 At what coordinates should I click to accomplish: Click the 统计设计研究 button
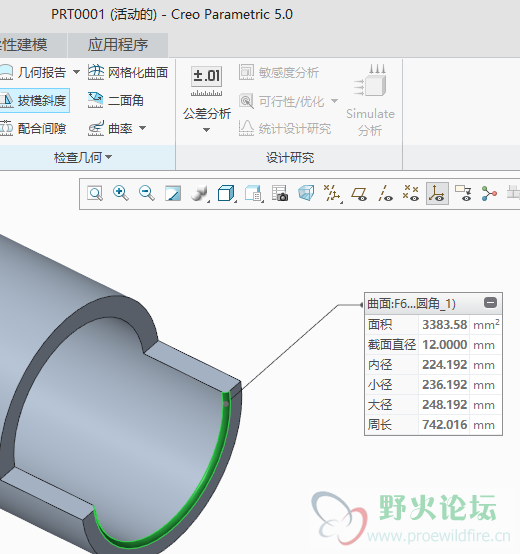(285, 128)
